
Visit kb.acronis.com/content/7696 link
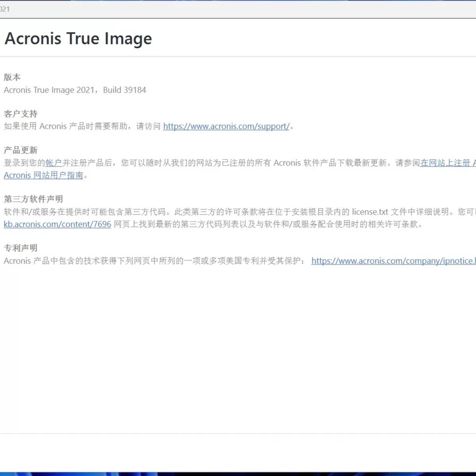(58, 224)
